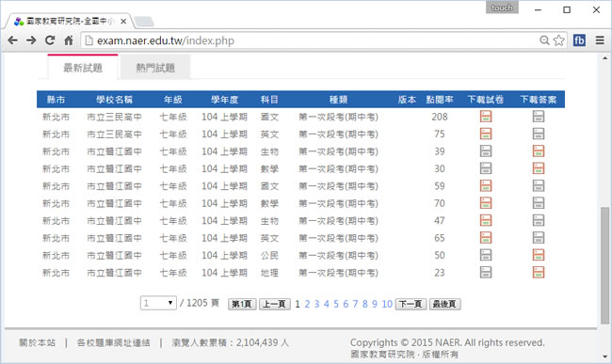This screenshot has height=364, width=612.
Task: Click 上一頁 previous page button
Action: pos(274,304)
